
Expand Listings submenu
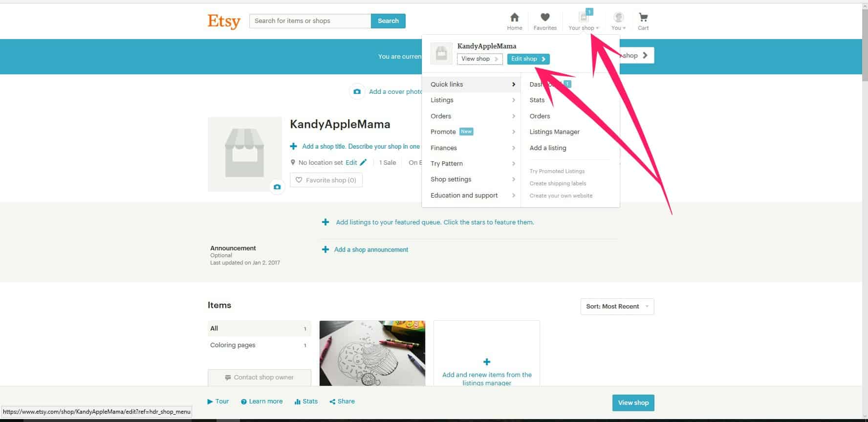[x=472, y=100]
